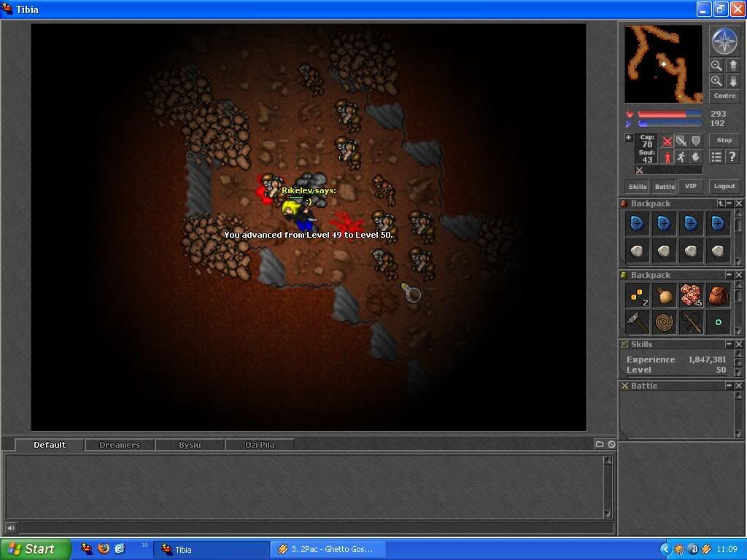
Task: Select the ham stack of five
Action: click(x=692, y=296)
